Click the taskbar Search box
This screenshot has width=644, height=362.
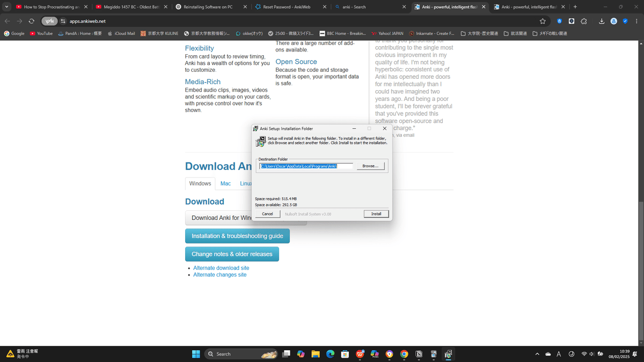point(242,354)
